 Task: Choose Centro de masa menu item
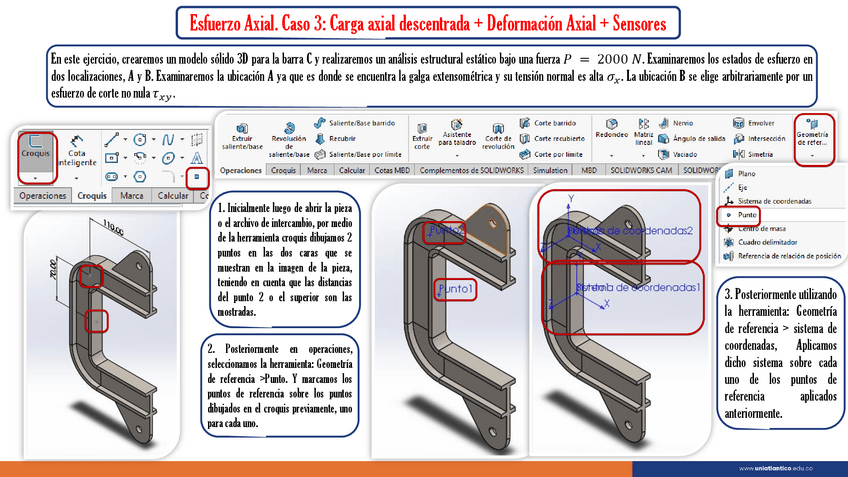(x=755, y=228)
